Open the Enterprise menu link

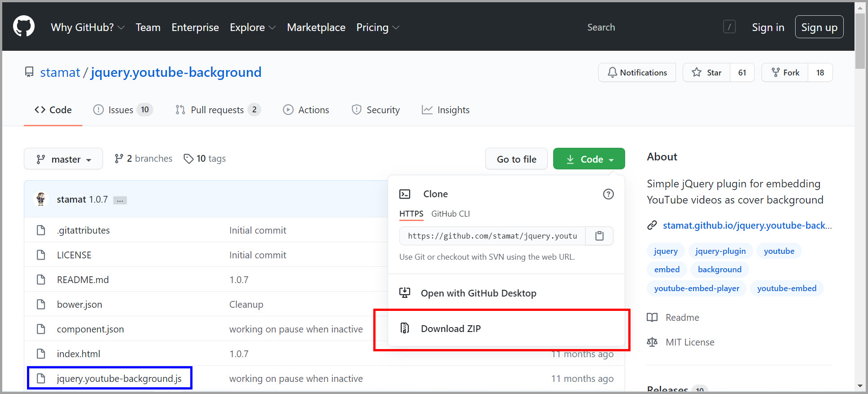tap(195, 27)
